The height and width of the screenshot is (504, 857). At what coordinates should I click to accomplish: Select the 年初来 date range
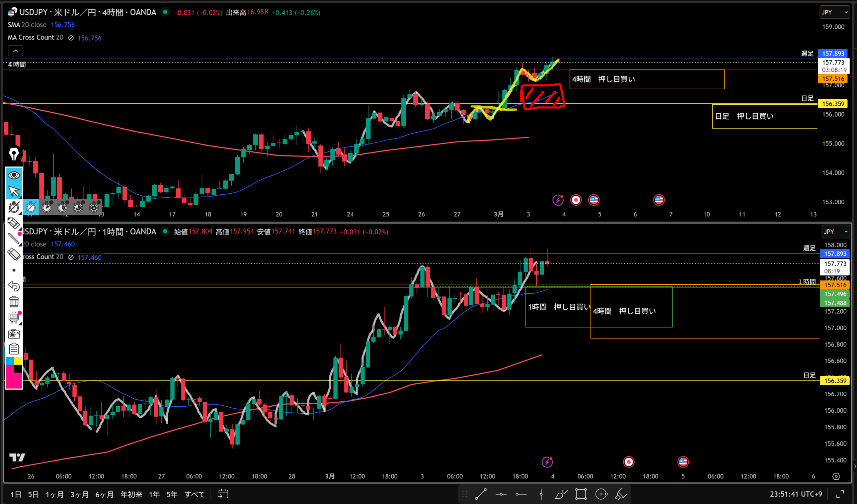pos(131,494)
